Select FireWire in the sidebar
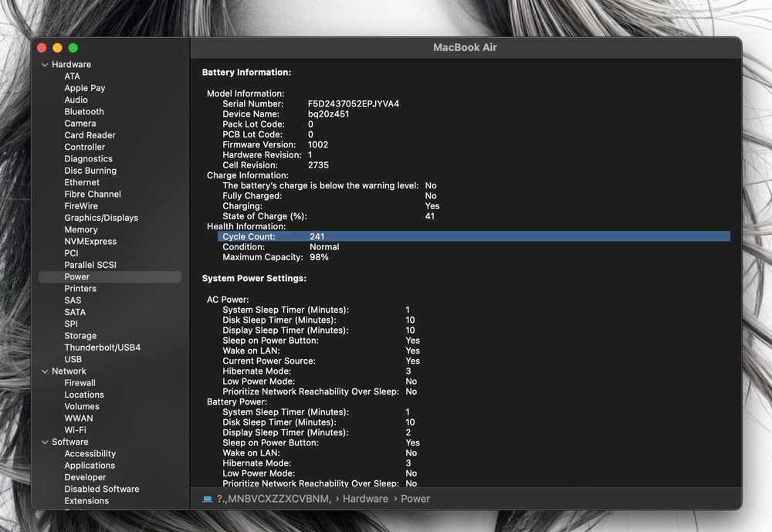Image resolution: width=772 pixels, height=532 pixels. 81,206
